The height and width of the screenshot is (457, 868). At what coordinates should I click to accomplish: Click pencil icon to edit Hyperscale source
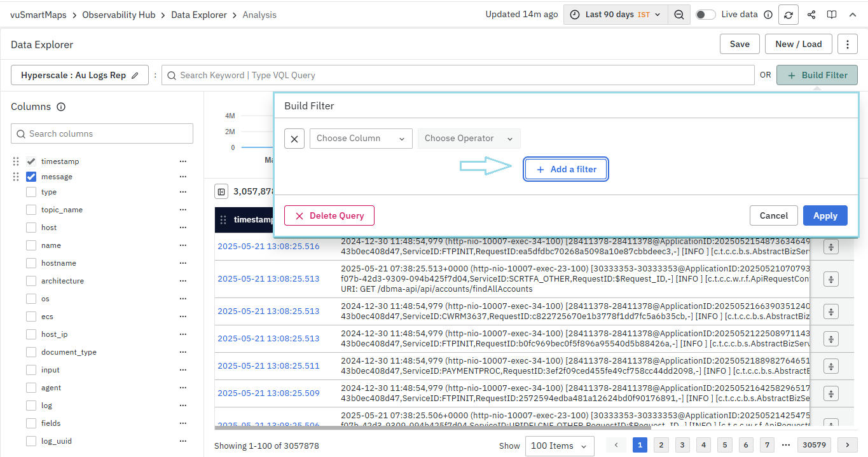pos(135,75)
